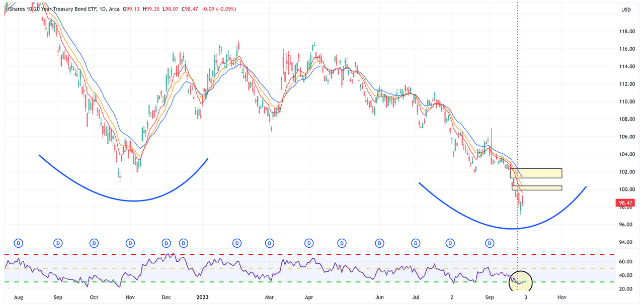Select the dividend marker above Jun
The width and height of the screenshot is (644, 305).
379,243
